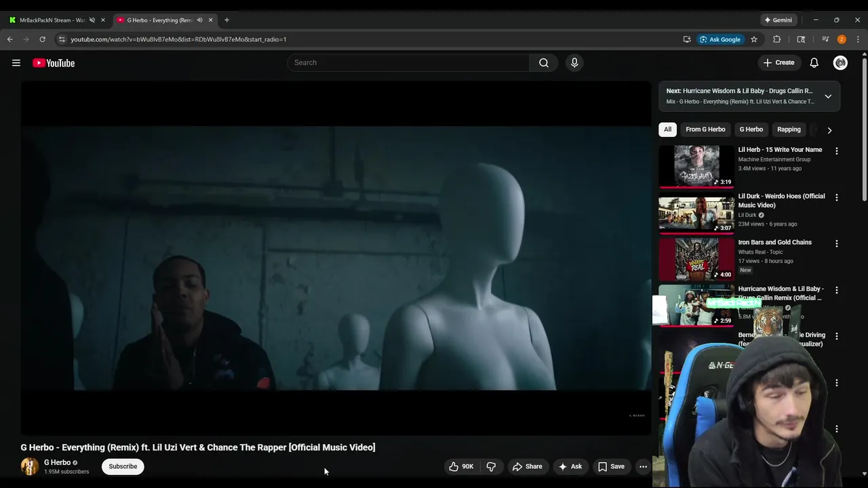Open G Herbo channel avatar
The height and width of the screenshot is (488, 868).
pos(29,466)
